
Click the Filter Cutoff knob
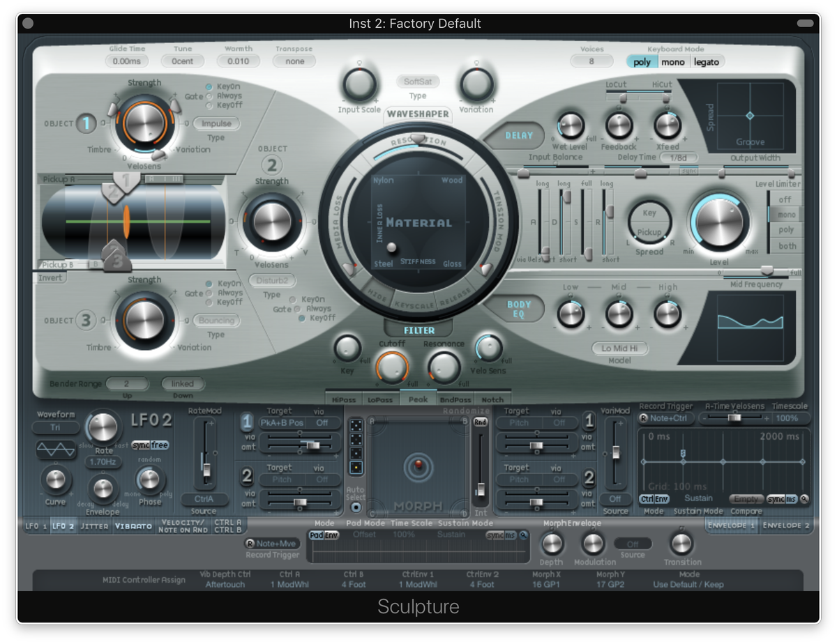392,367
